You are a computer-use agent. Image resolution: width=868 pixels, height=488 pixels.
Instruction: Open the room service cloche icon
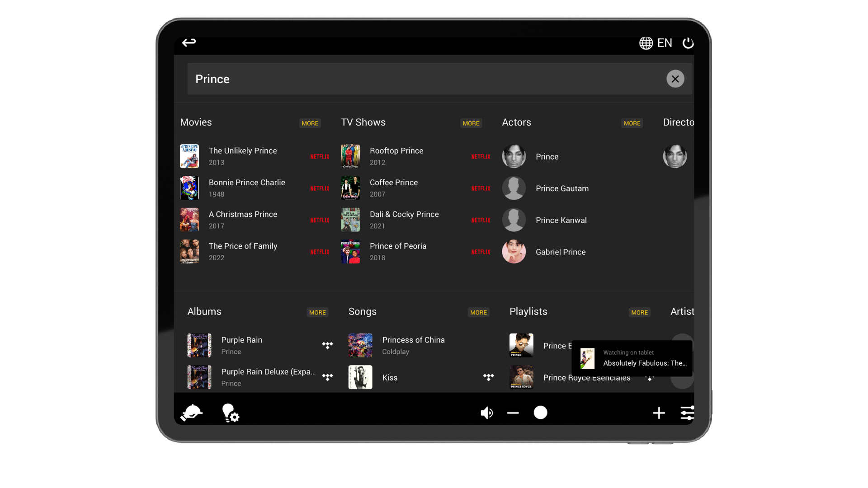click(x=192, y=413)
